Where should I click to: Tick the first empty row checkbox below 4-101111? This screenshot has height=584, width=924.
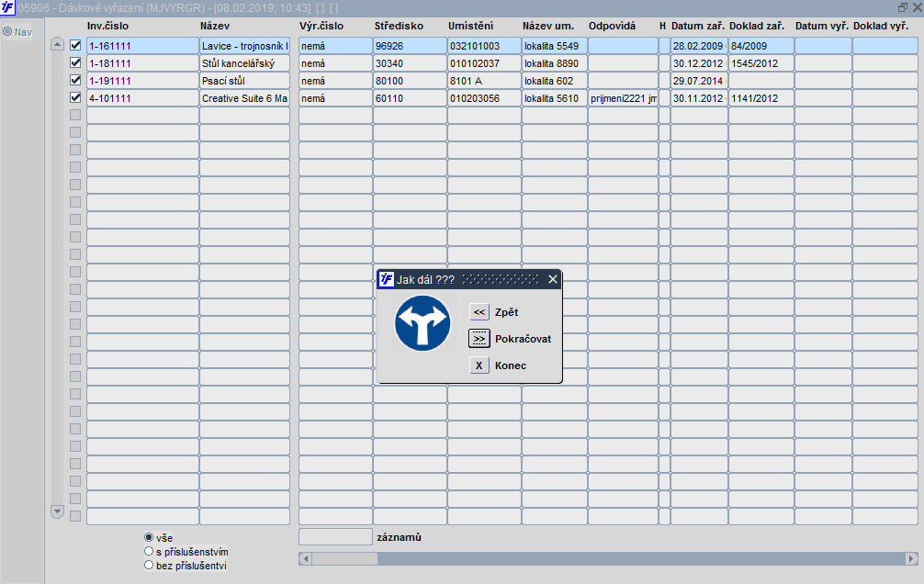(x=75, y=115)
